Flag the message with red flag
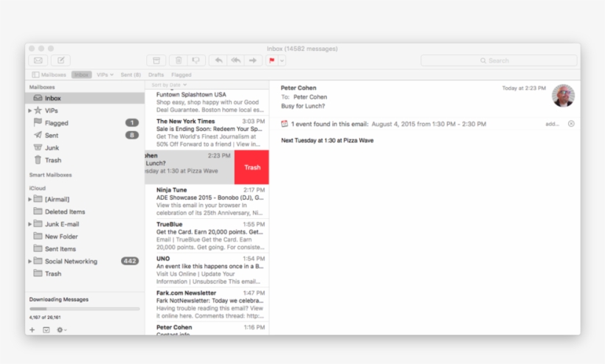This screenshot has height=364, width=605. (x=272, y=60)
